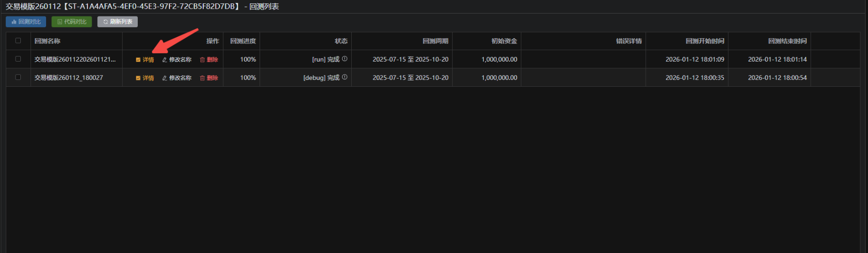Click the 代码对比 button
This screenshot has width=868, height=253.
pyautogui.click(x=72, y=22)
